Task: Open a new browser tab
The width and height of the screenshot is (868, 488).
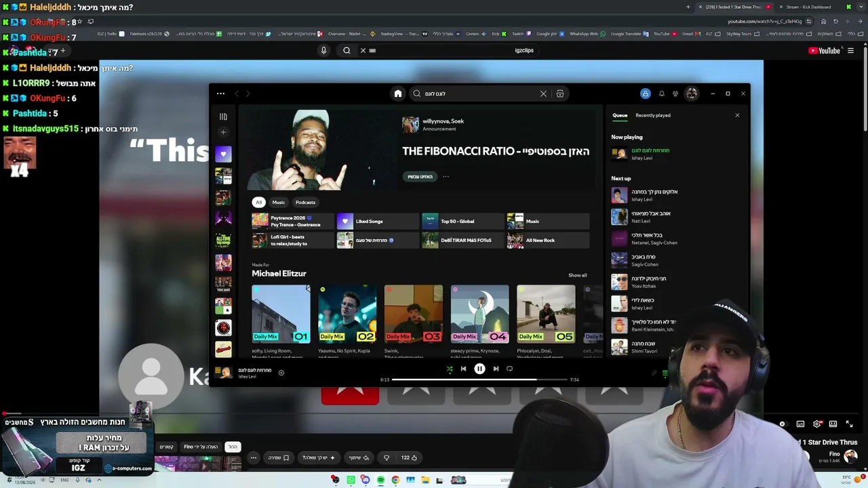Action: click(688, 7)
